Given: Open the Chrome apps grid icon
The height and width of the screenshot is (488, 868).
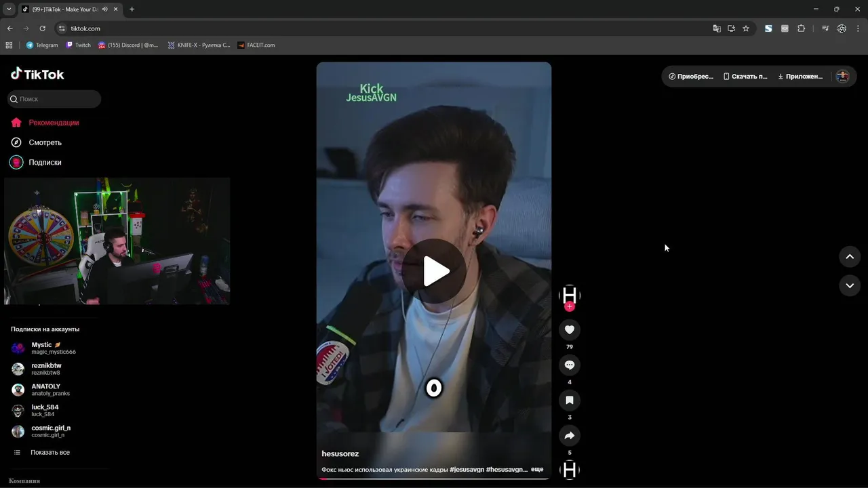Looking at the screenshot, I should (x=9, y=45).
